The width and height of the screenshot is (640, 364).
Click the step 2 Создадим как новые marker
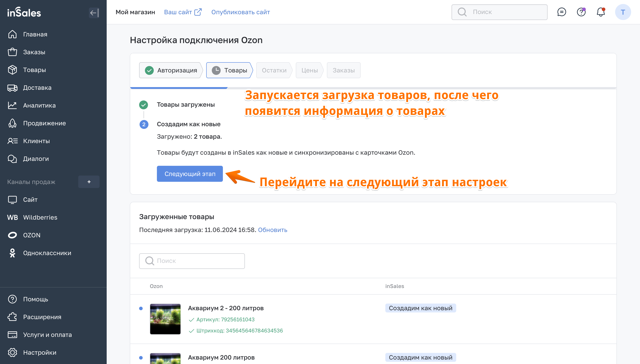point(144,124)
